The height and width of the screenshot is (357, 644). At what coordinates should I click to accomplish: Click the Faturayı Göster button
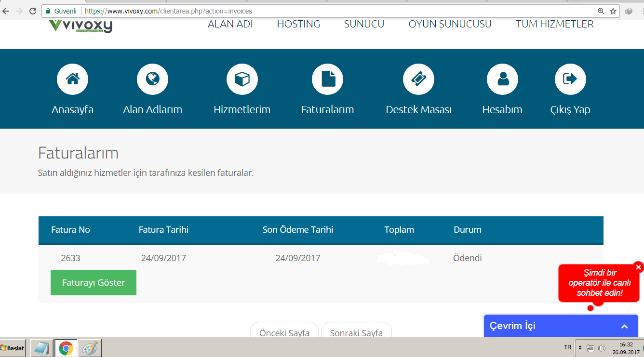point(94,282)
